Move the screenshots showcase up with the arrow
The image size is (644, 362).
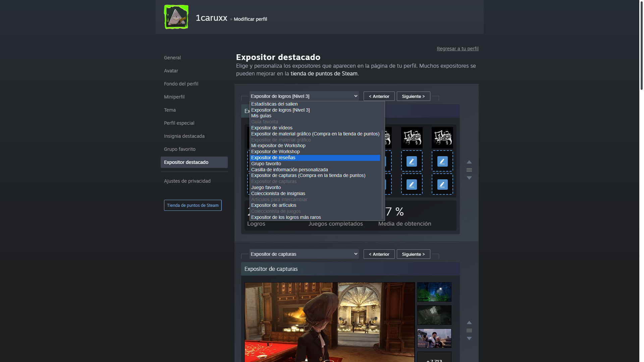(x=469, y=323)
